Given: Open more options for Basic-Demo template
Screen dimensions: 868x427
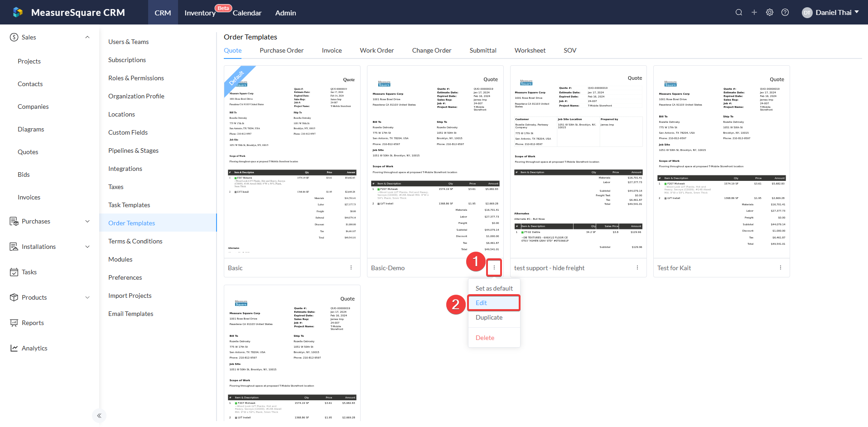Looking at the screenshot, I should click(494, 267).
